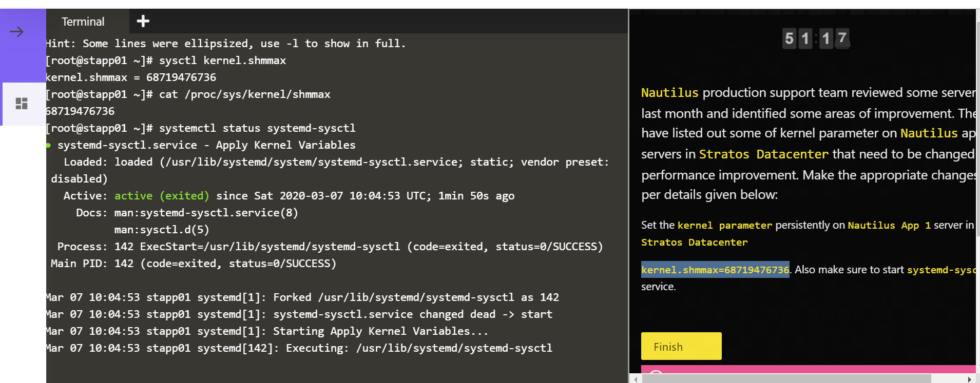Click "Main PID: 142" line in terminal
980x383 pixels.
(x=193, y=264)
